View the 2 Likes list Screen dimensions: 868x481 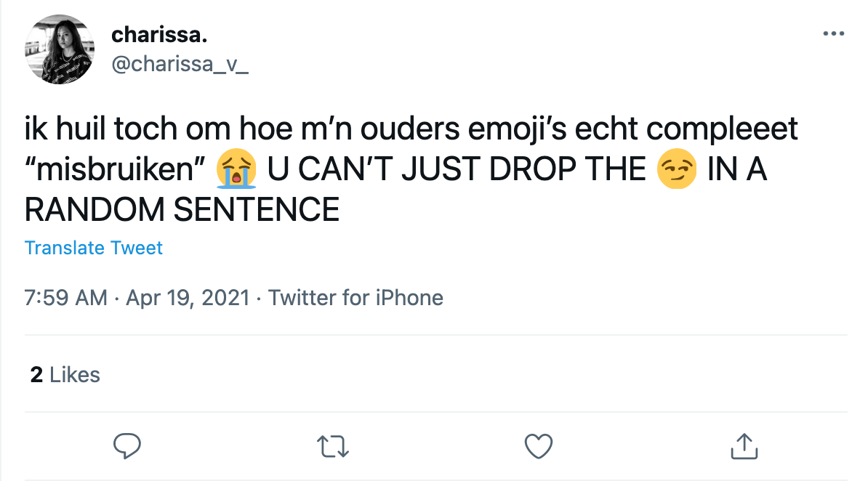coord(65,375)
